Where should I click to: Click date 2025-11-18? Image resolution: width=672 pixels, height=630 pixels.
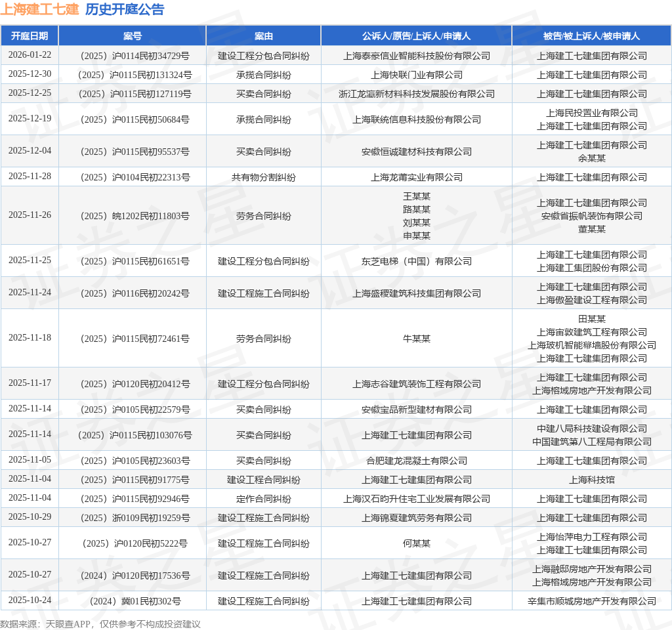pyautogui.click(x=30, y=338)
